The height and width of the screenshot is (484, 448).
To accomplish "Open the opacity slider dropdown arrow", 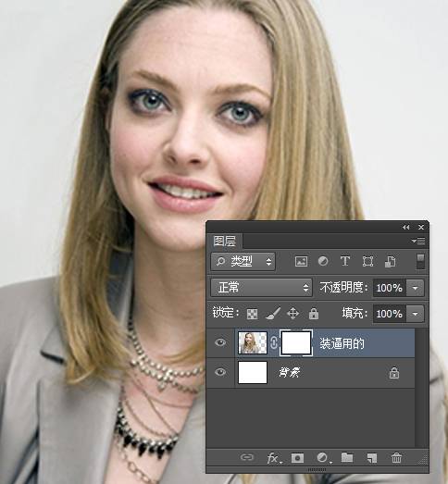I will (415, 288).
